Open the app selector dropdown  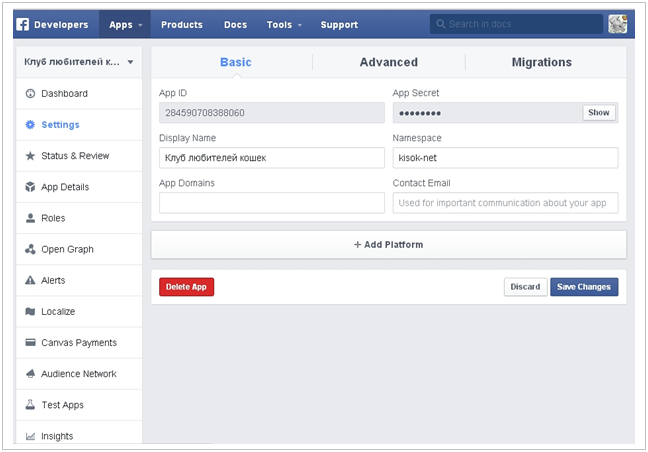pyautogui.click(x=79, y=62)
